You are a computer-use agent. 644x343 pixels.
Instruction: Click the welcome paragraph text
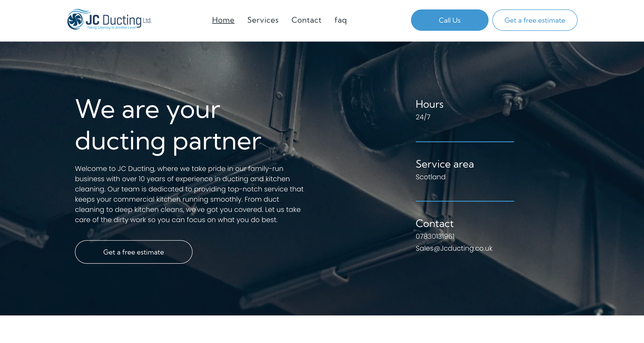pos(189,194)
